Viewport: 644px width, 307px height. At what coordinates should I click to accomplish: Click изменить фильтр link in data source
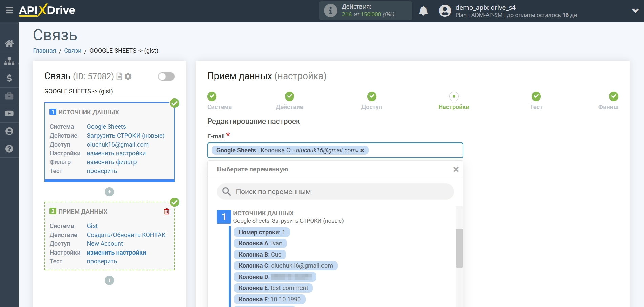point(111,162)
